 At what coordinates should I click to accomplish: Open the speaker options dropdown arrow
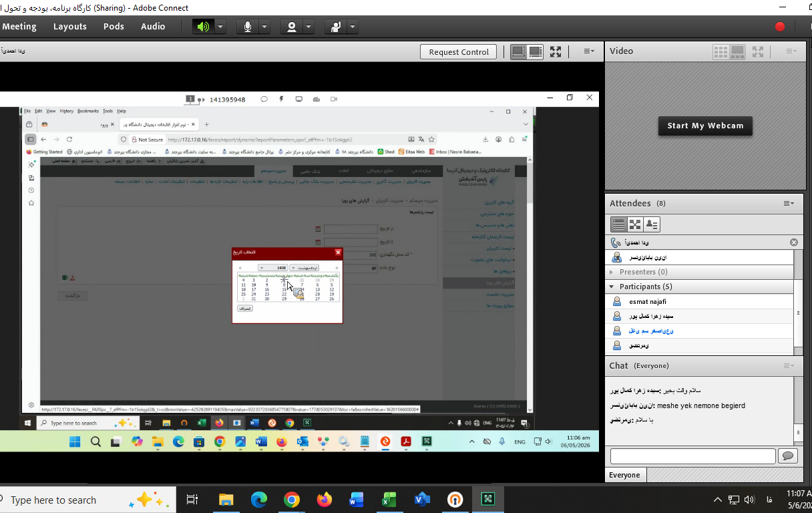(220, 27)
